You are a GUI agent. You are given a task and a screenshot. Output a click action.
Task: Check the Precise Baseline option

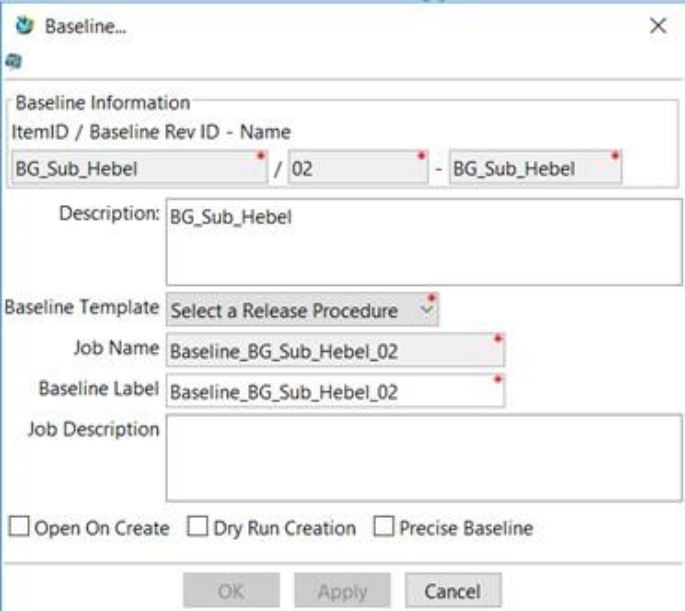click(x=383, y=528)
